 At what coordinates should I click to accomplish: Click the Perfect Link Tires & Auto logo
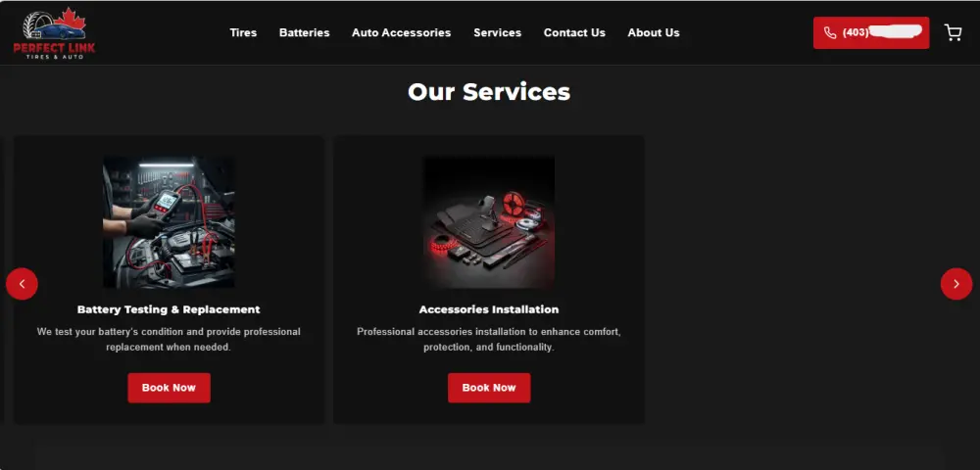pyautogui.click(x=54, y=33)
